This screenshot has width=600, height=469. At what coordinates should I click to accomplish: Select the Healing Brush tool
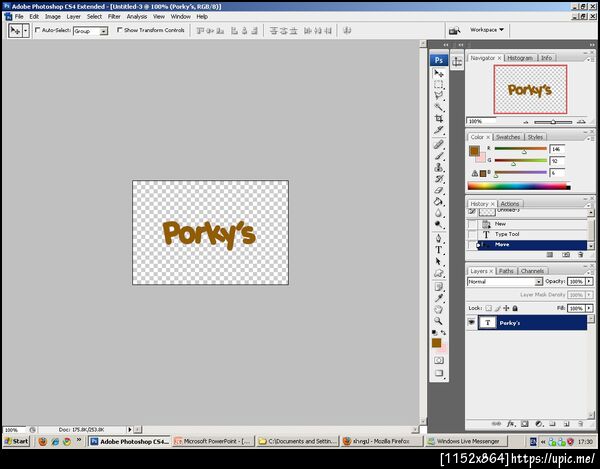[x=439, y=144]
